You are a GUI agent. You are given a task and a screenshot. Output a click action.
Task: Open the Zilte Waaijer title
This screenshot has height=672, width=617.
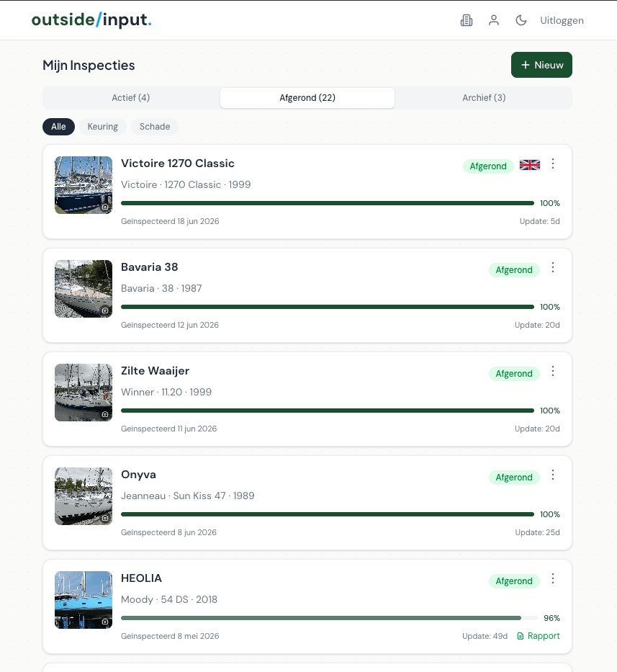pos(155,371)
